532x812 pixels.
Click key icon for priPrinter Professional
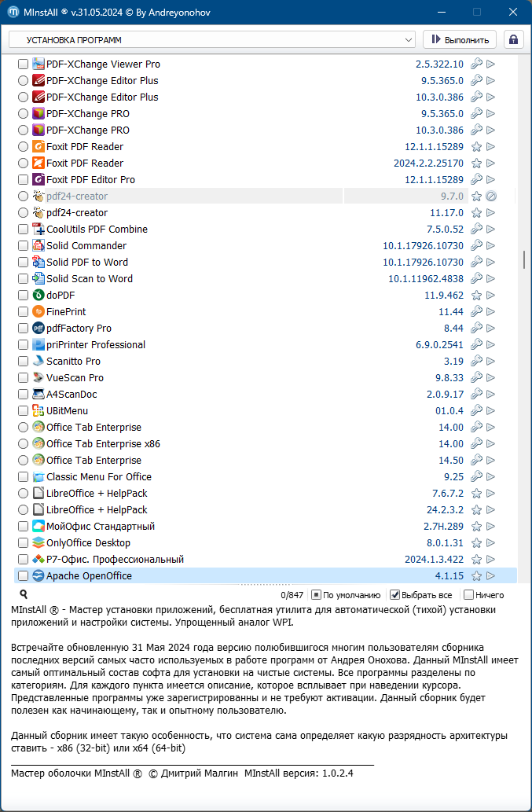pyautogui.click(x=477, y=344)
